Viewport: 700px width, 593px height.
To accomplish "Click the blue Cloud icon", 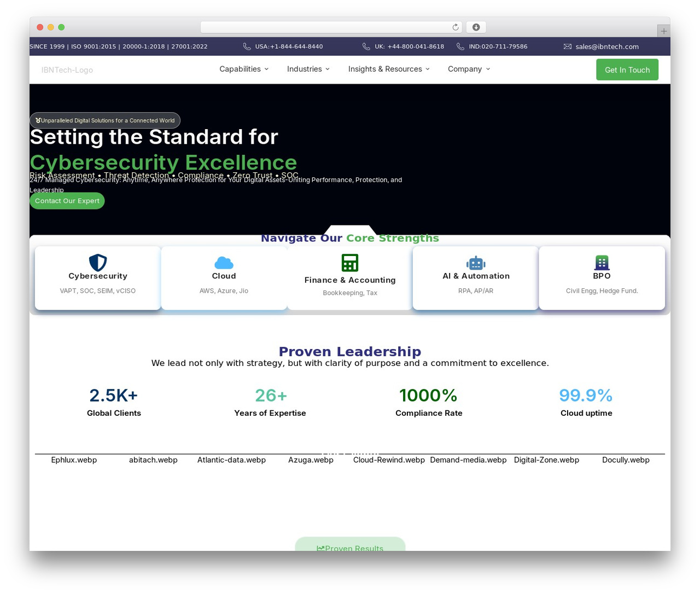I will pyautogui.click(x=224, y=263).
